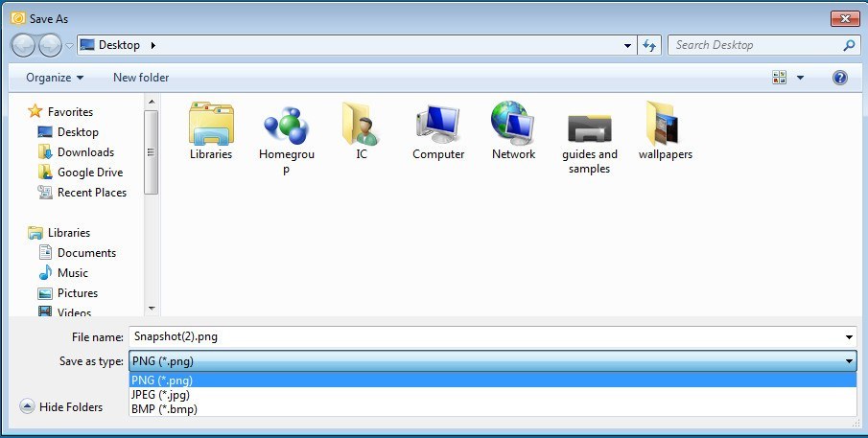Open the Organize dropdown menu

[x=55, y=78]
